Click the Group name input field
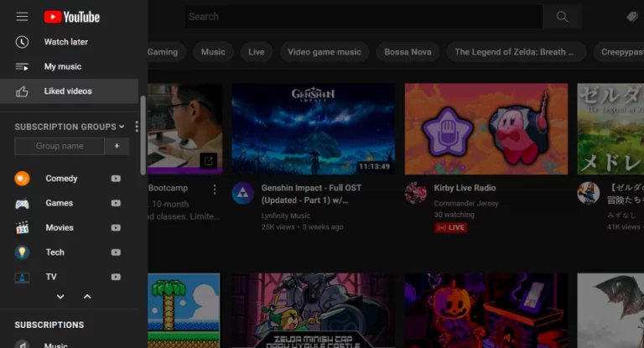 (x=60, y=146)
